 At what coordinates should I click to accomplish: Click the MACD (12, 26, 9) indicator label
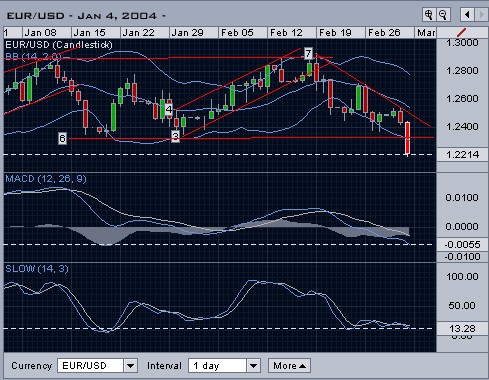pos(46,179)
